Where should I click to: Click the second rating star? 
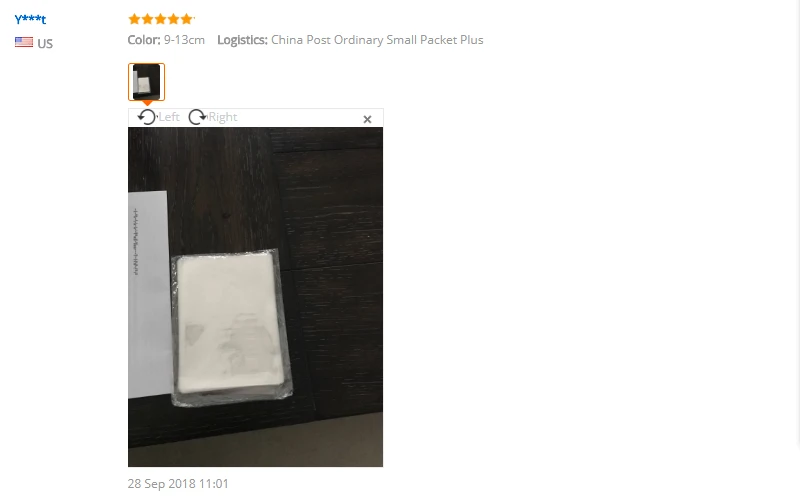pos(147,19)
